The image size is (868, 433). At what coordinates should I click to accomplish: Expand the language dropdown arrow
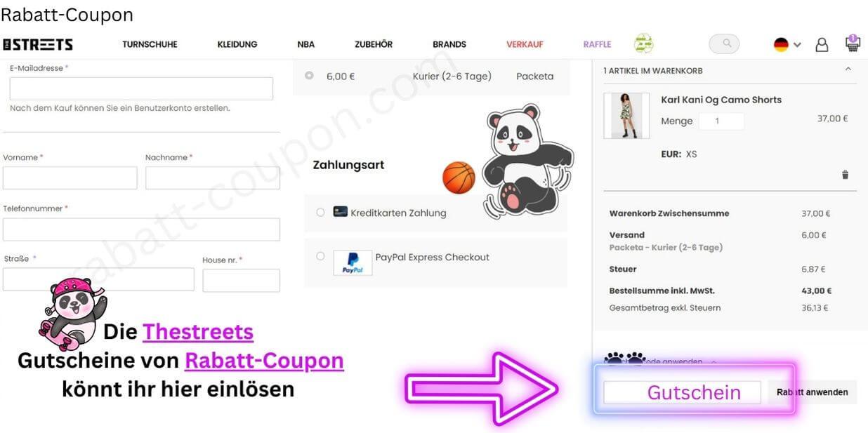coord(797,45)
